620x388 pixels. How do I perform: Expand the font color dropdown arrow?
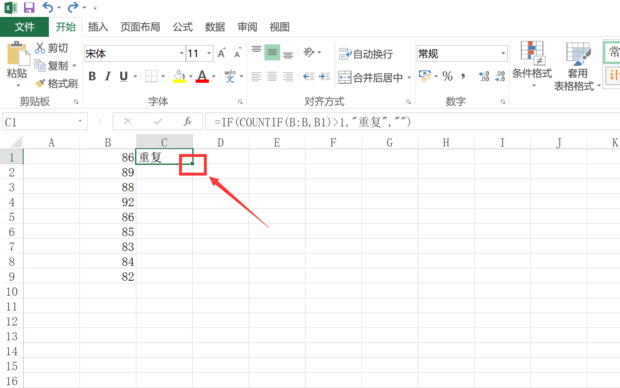coord(214,76)
